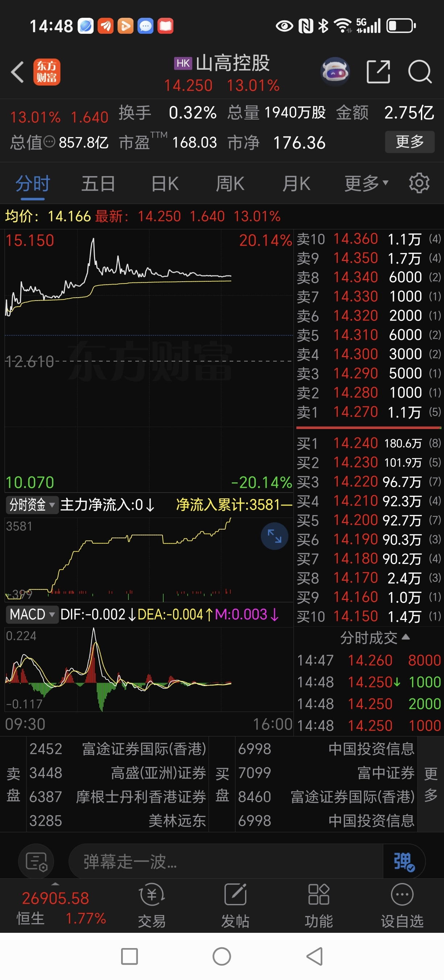This screenshot has height=980, width=444.
Task: Collapse the 分时成交 section
Action: [374, 638]
